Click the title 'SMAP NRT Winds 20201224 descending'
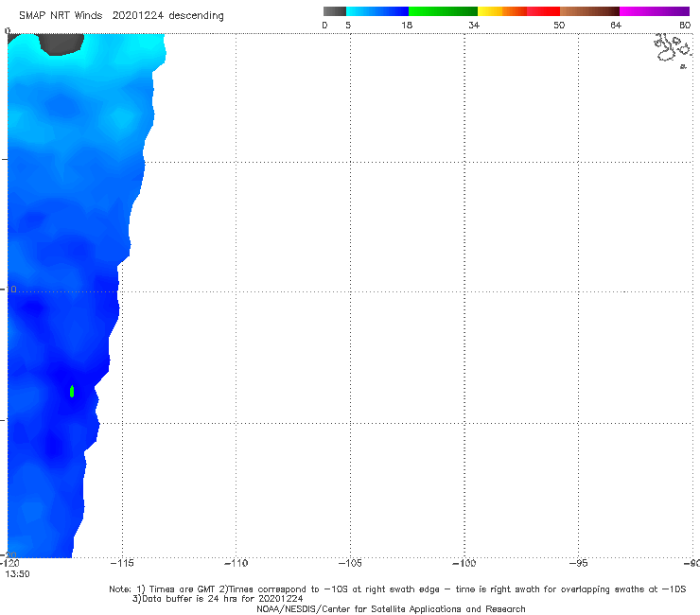This screenshot has width=700, height=615. click(x=121, y=16)
